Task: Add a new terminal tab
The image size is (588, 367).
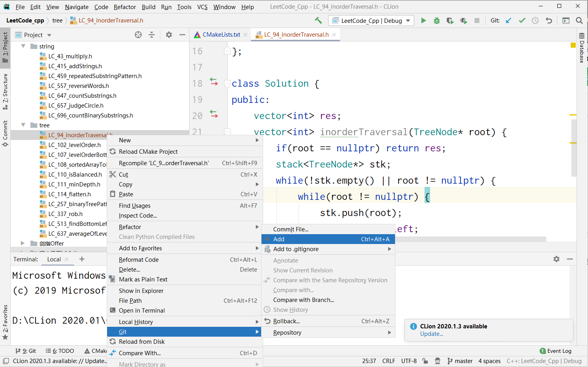Action: pos(82,259)
